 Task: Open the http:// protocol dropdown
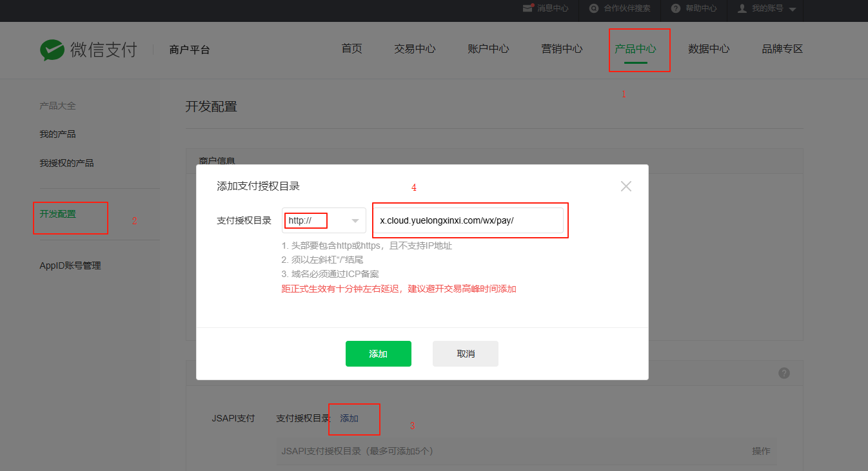[324, 220]
